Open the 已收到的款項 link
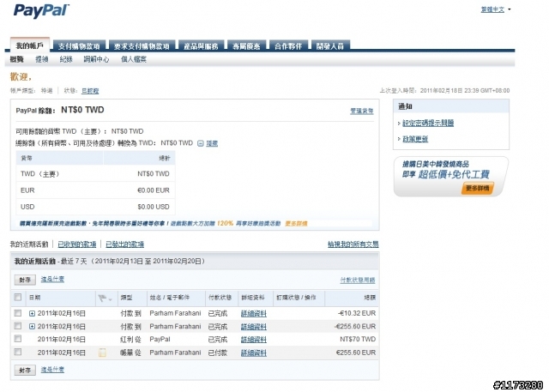549x392 pixels. [x=76, y=244]
